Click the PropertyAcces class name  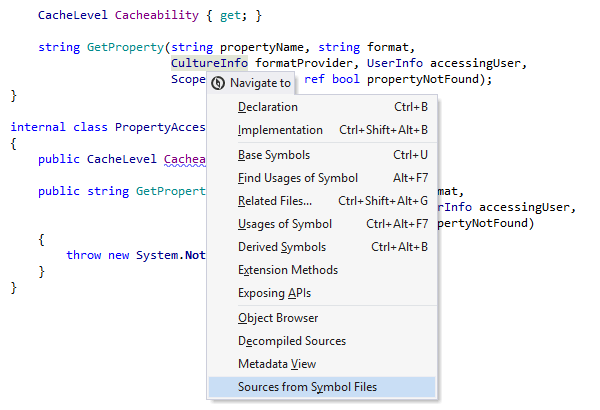pyautogui.click(x=160, y=127)
